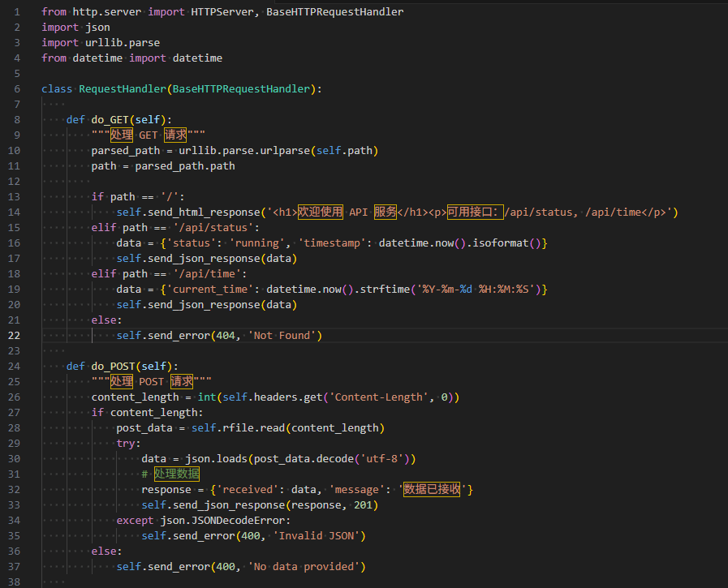Click the 'timestamp' key on line 16
The height and width of the screenshot is (588, 728).
click(x=331, y=242)
